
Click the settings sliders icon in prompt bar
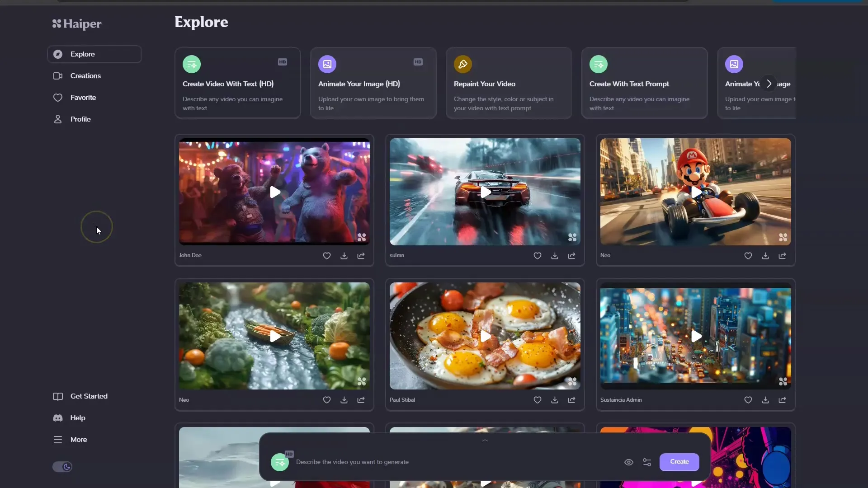647,461
